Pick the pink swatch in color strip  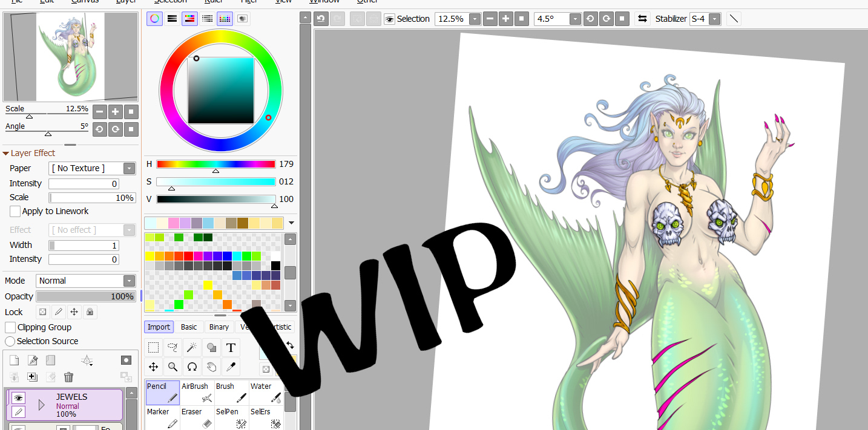(x=174, y=223)
